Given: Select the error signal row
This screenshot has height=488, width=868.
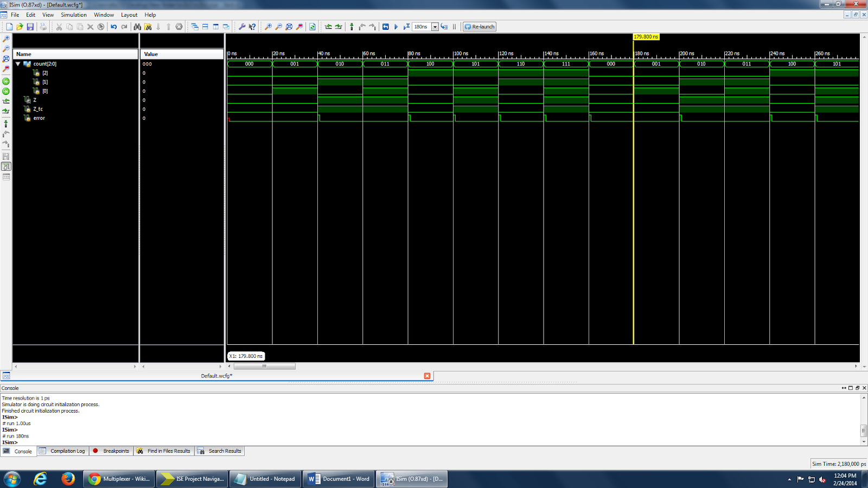Looking at the screenshot, I should click(39, 118).
